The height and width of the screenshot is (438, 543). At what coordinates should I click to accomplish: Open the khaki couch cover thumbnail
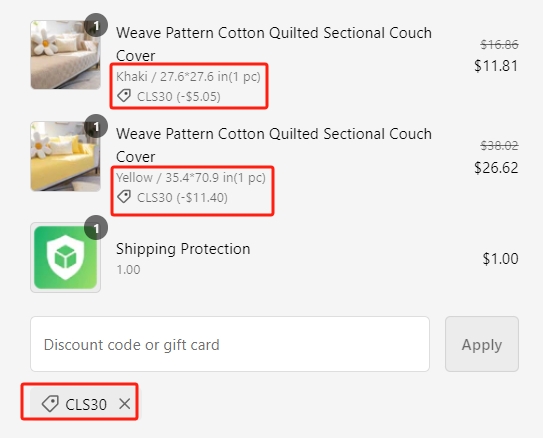65,55
